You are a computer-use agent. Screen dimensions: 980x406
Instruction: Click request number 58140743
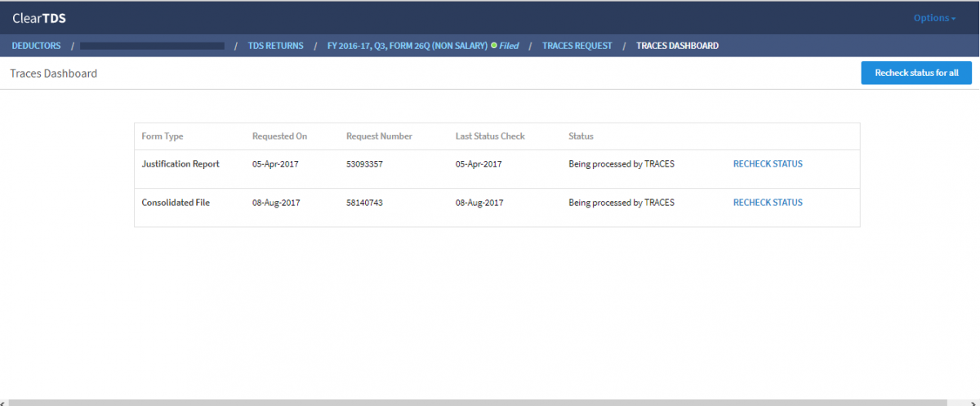[364, 203]
